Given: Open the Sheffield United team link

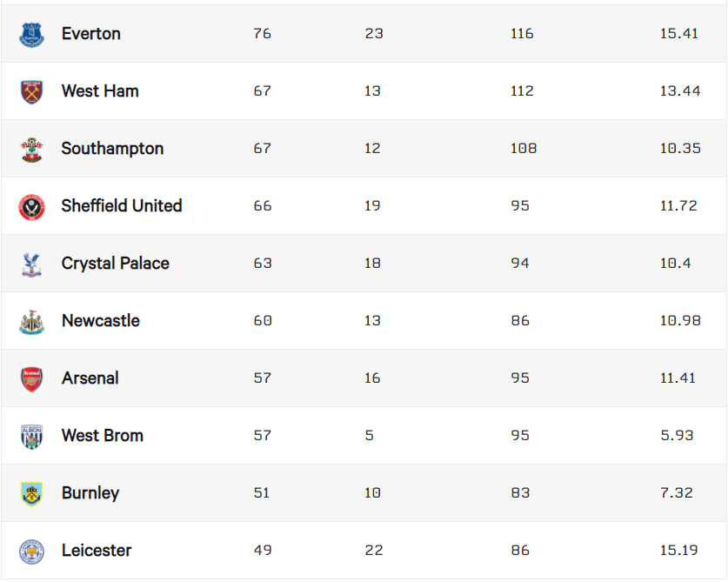Looking at the screenshot, I should 122,206.
